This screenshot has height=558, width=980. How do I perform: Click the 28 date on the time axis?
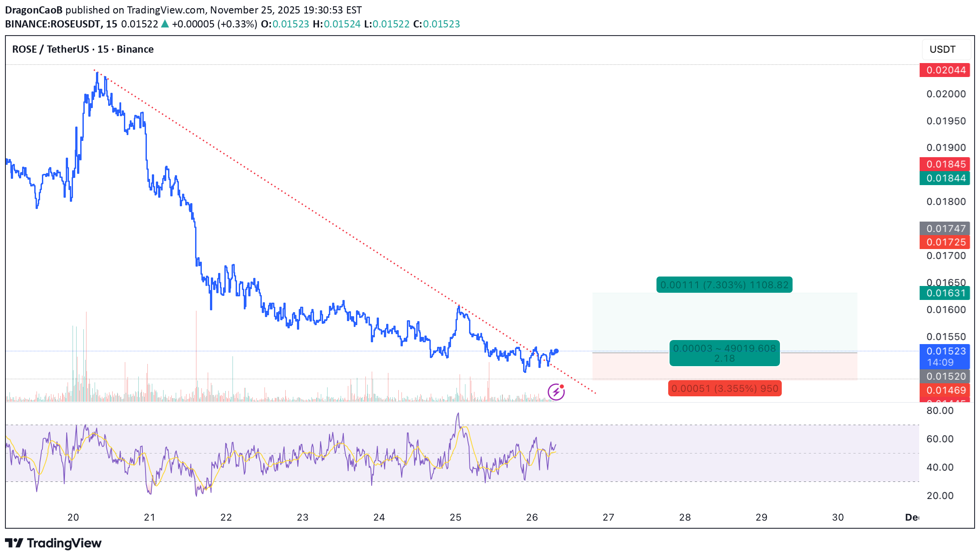685,517
